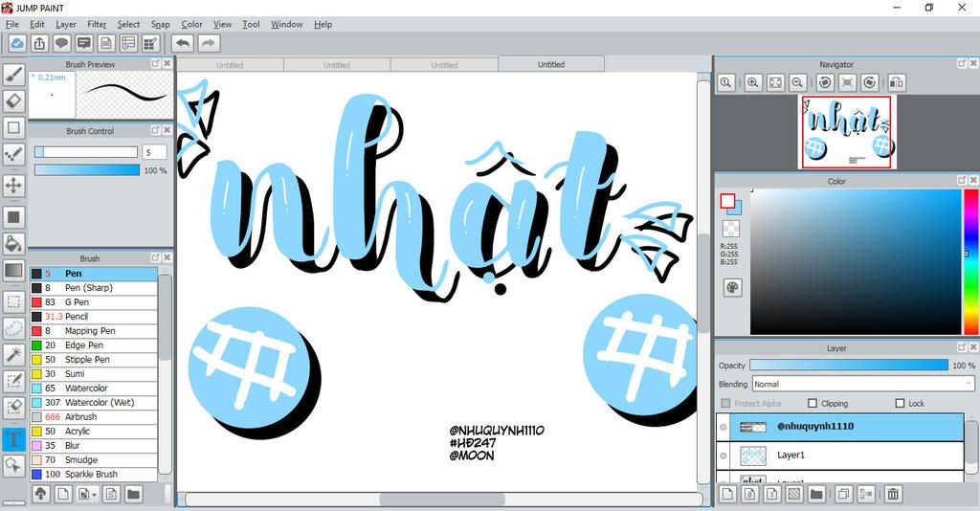Enable the layer Lock checkbox
980x511 pixels.
click(900, 404)
